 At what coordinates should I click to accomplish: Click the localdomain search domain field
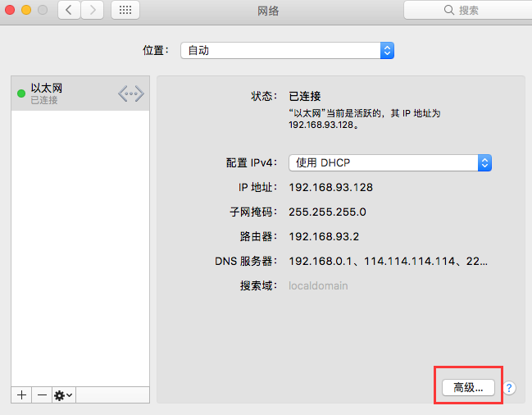(318, 285)
